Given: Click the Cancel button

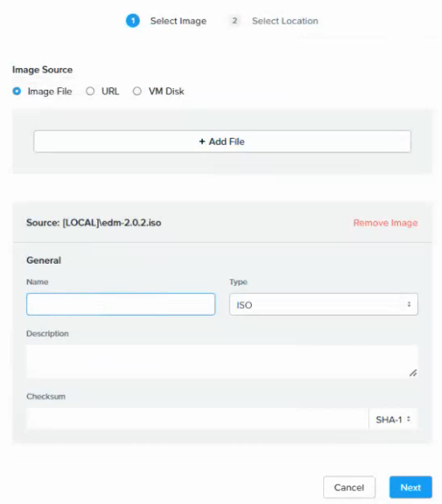Looking at the screenshot, I should 349,487.
